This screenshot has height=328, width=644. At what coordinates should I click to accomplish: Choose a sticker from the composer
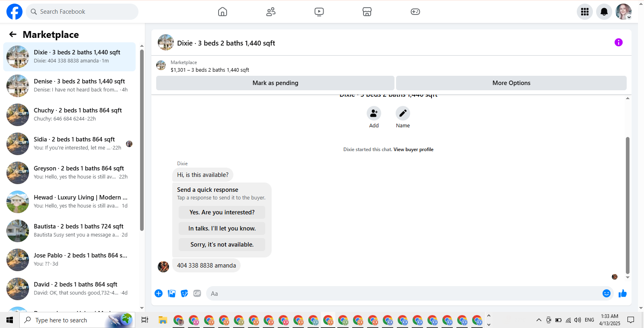point(184,293)
